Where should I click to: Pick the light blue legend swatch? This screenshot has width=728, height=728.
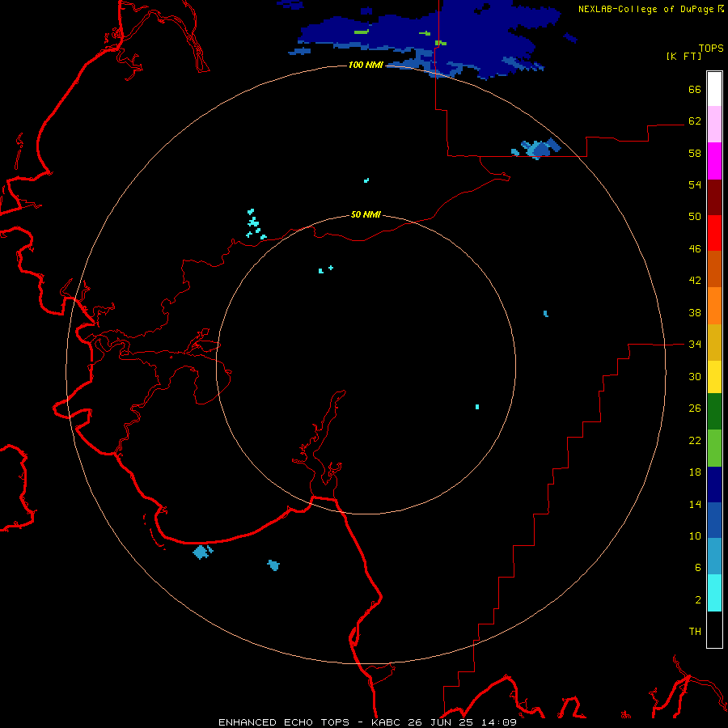(714, 557)
